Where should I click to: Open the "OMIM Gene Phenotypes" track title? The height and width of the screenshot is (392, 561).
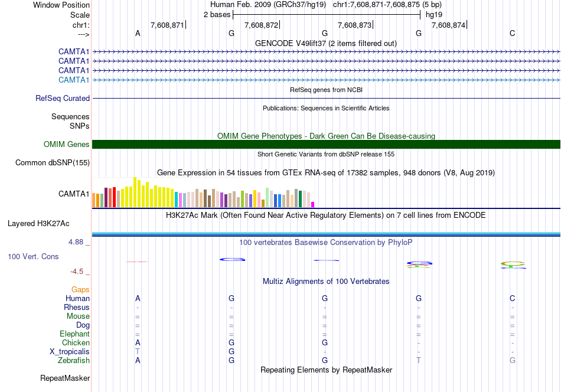[x=326, y=136]
